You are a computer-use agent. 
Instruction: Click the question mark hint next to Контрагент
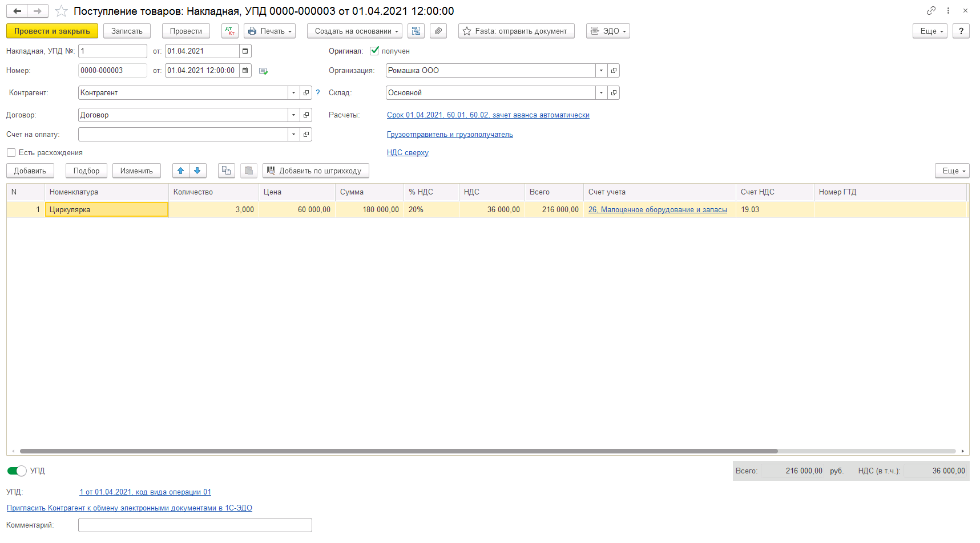click(x=318, y=92)
